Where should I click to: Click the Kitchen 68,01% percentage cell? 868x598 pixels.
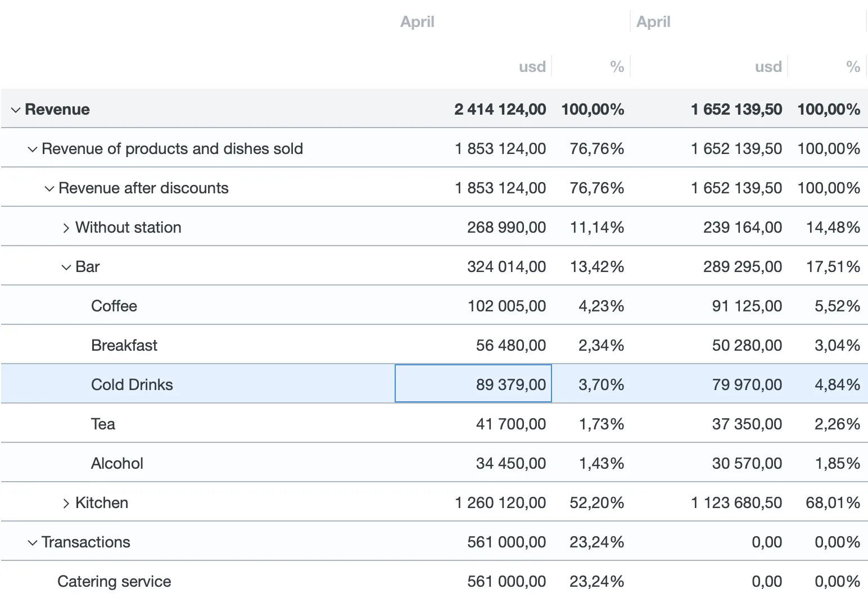click(833, 503)
